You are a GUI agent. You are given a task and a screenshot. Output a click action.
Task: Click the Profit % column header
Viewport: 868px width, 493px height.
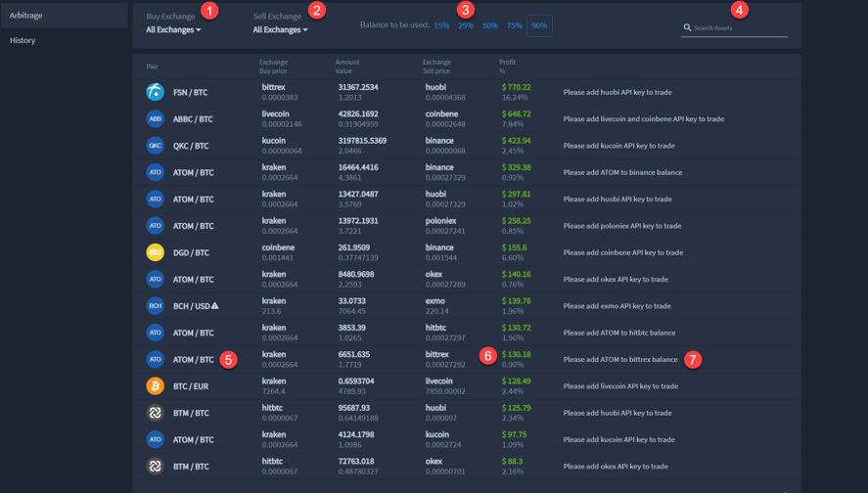click(507, 67)
